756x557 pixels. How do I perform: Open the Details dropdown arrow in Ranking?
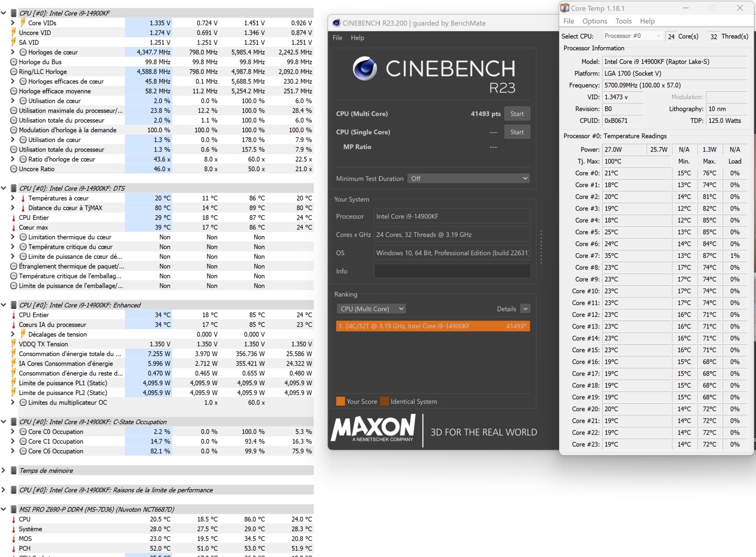(x=526, y=309)
